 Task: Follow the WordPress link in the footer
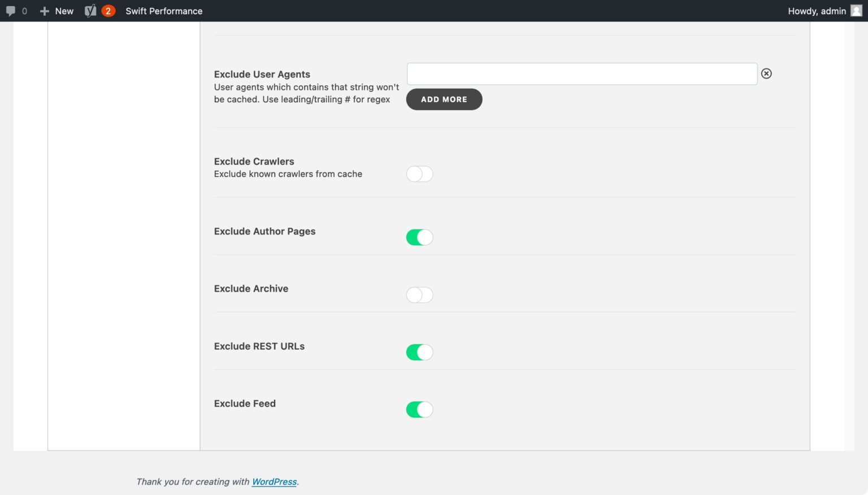click(x=274, y=481)
